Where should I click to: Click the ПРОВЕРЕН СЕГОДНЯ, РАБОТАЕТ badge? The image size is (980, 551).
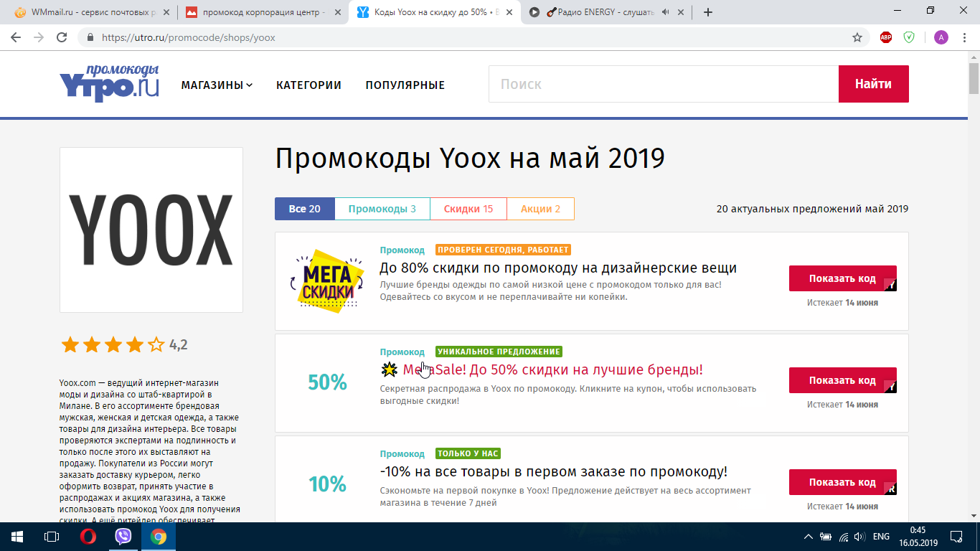(x=503, y=250)
